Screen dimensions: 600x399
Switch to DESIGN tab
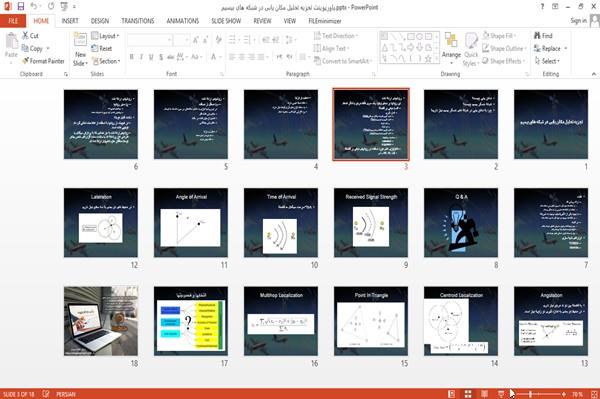[x=100, y=21]
